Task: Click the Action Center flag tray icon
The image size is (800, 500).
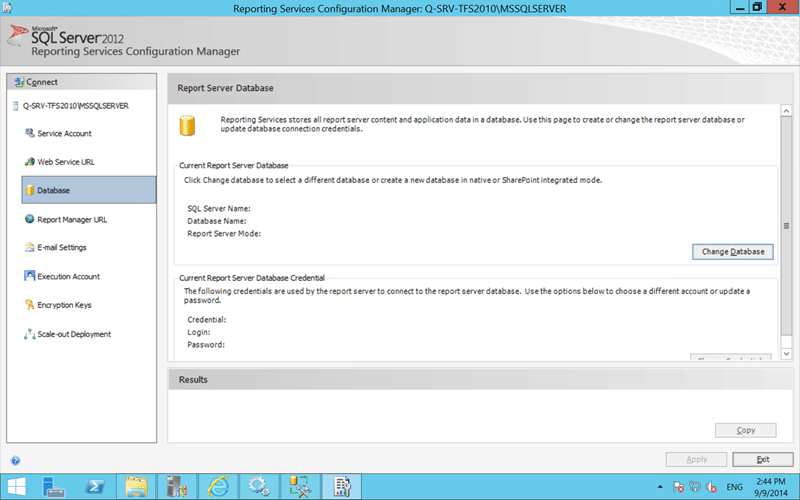Action: click(678, 487)
